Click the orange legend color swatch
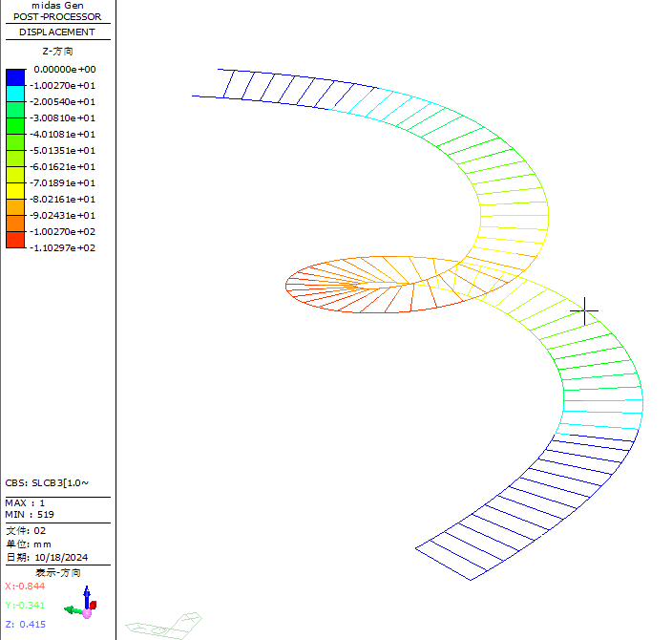 [x=15, y=207]
